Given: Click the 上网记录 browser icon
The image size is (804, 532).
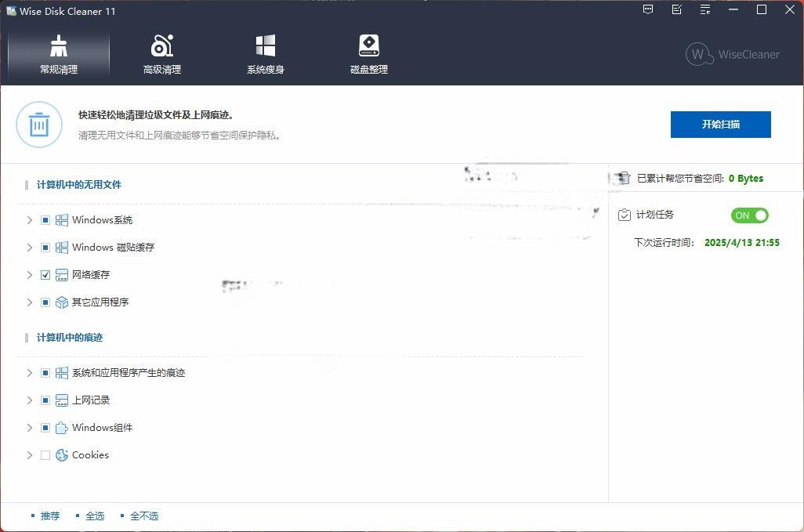Looking at the screenshot, I should (62, 400).
